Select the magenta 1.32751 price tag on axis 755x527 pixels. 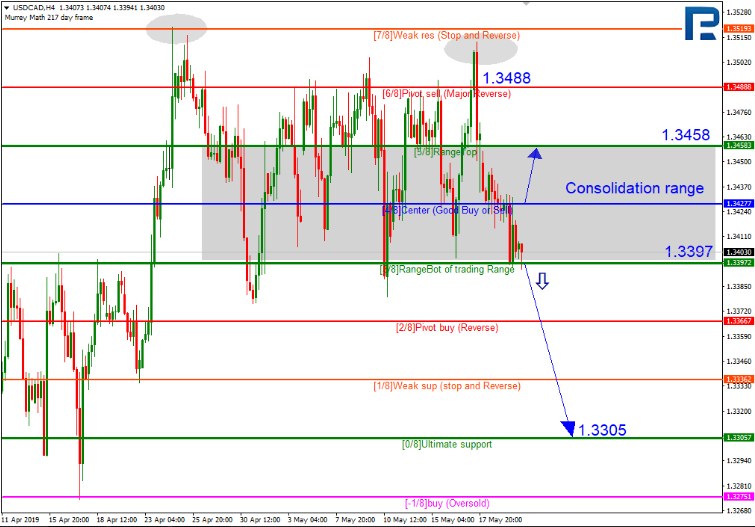(736, 496)
